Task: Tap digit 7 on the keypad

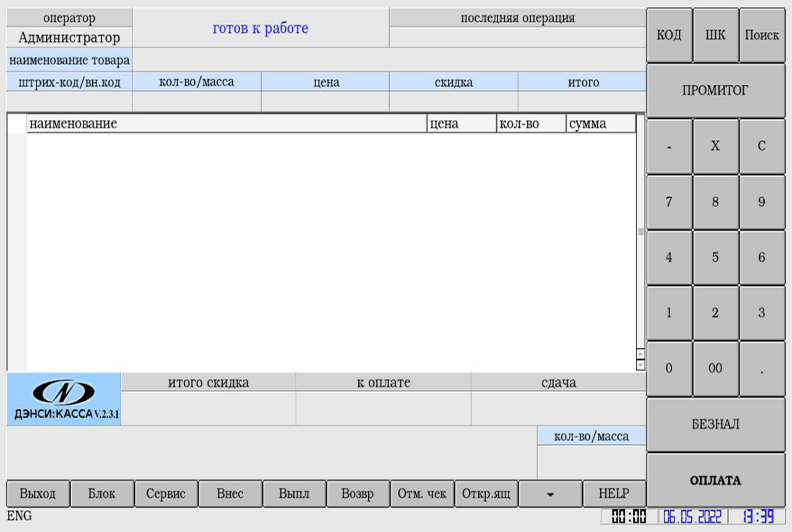Action: point(669,202)
